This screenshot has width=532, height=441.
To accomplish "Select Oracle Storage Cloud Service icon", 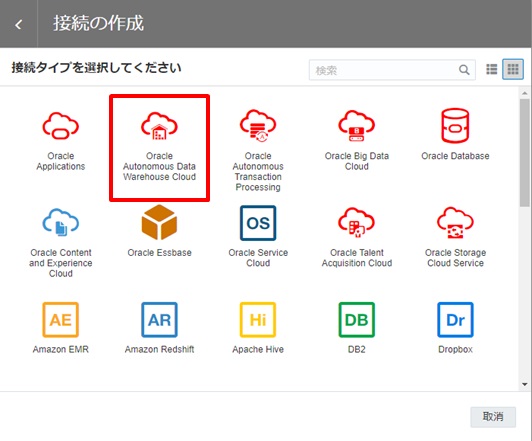I will coord(455,223).
